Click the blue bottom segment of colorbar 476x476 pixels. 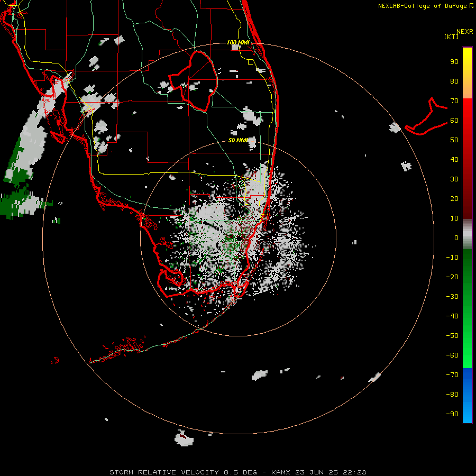tap(467, 396)
